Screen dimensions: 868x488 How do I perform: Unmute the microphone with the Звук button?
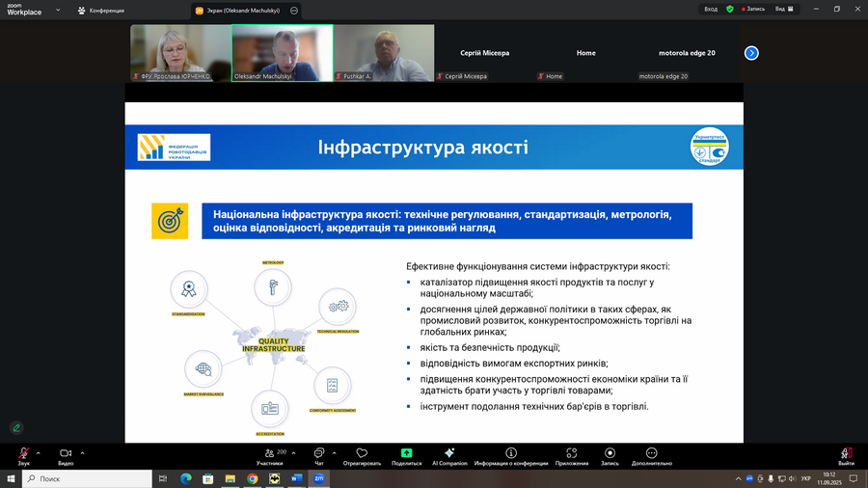click(x=23, y=456)
